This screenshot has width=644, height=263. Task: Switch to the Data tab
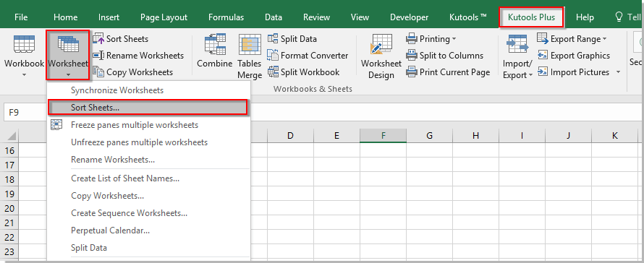pyautogui.click(x=274, y=17)
